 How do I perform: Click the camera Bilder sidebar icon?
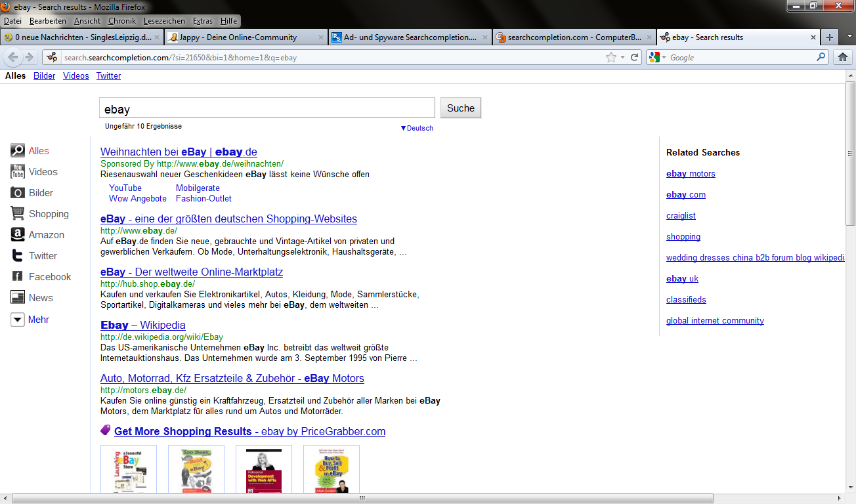18,193
